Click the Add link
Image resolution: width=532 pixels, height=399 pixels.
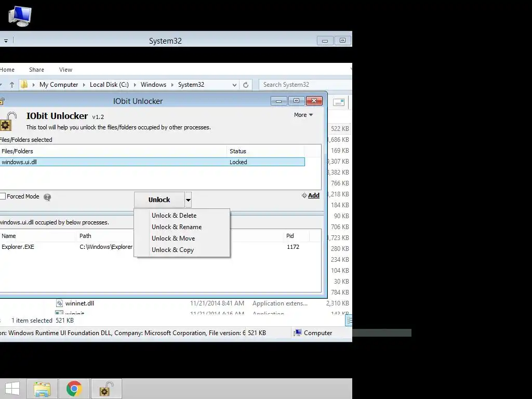point(311,195)
